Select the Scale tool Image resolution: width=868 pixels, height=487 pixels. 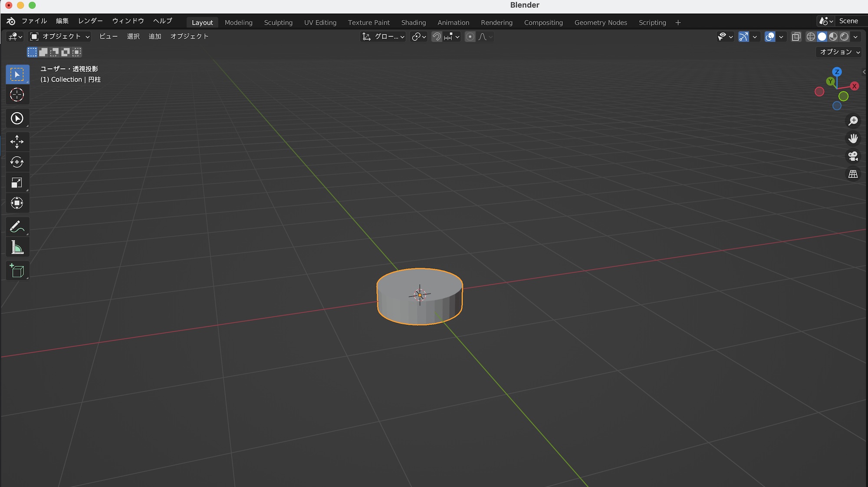pos(17,183)
